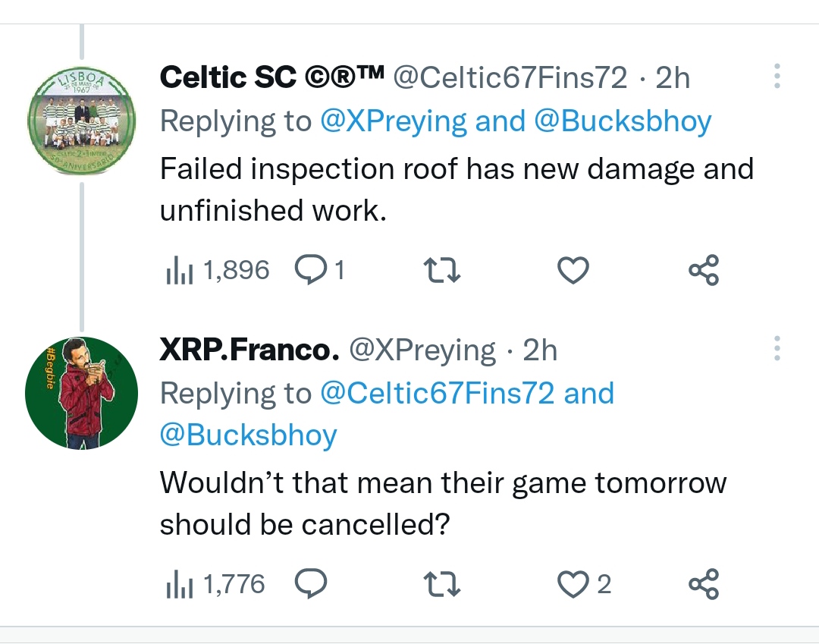The height and width of the screenshot is (644, 819).
Task: Share the Celtic SC tweet
Action: pyautogui.click(x=704, y=270)
